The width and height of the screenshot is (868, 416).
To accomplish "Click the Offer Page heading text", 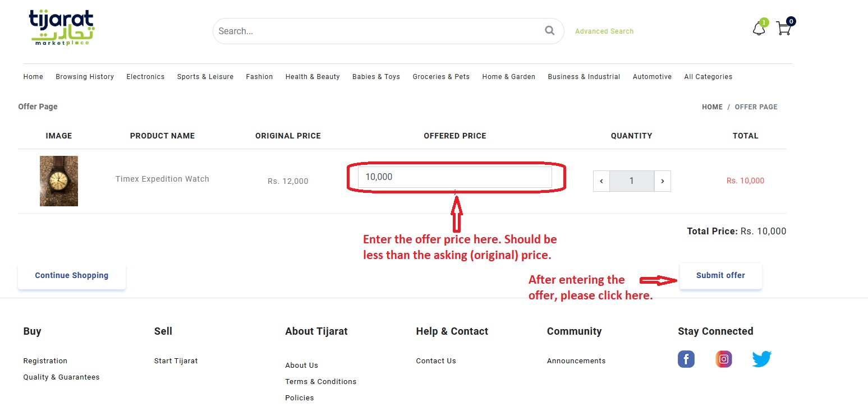I will (x=38, y=107).
